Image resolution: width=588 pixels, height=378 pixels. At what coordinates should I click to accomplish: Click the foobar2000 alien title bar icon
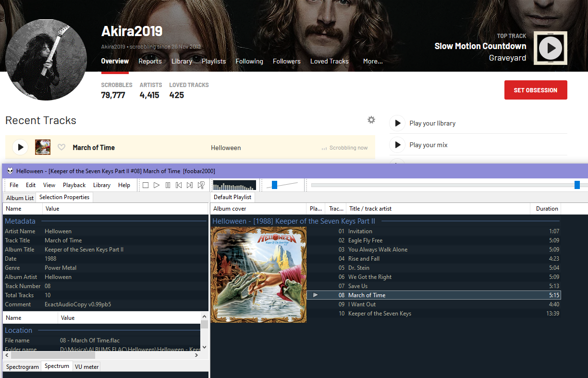coord(10,171)
